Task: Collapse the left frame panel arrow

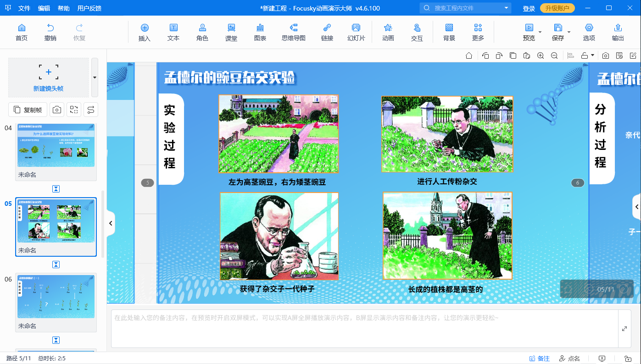Action: (111, 223)
